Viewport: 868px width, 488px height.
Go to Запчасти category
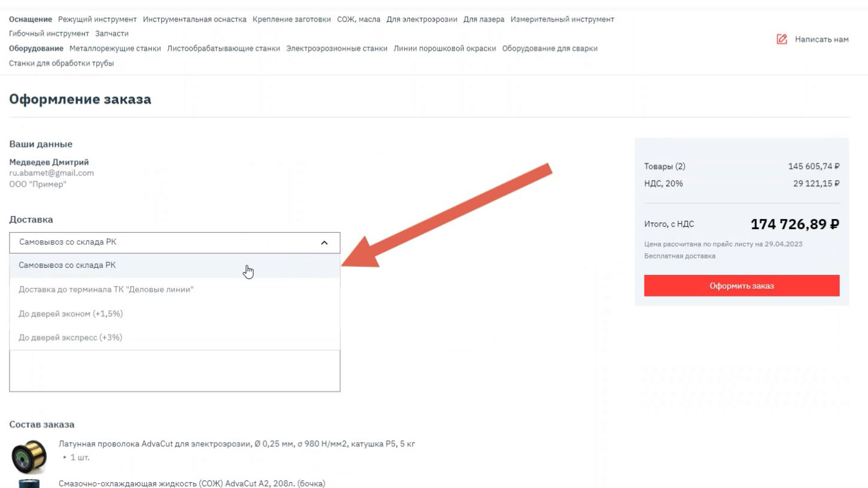point(112,33)
